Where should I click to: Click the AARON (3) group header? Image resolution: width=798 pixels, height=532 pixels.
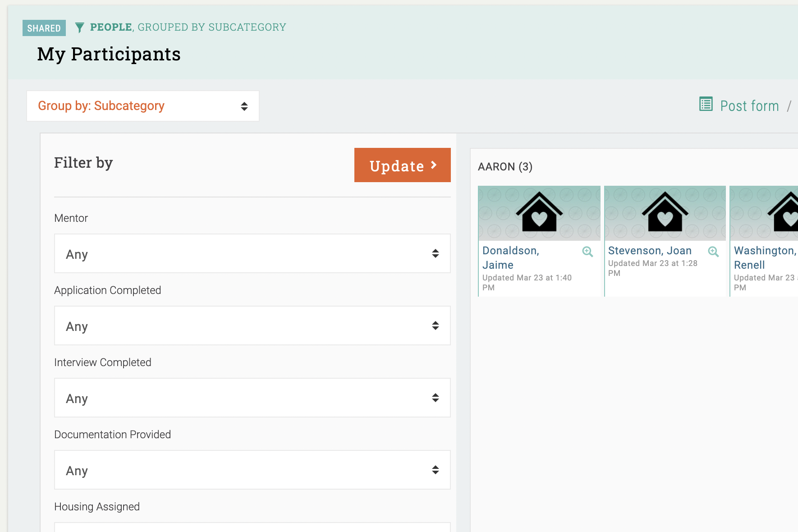(505, 166)
